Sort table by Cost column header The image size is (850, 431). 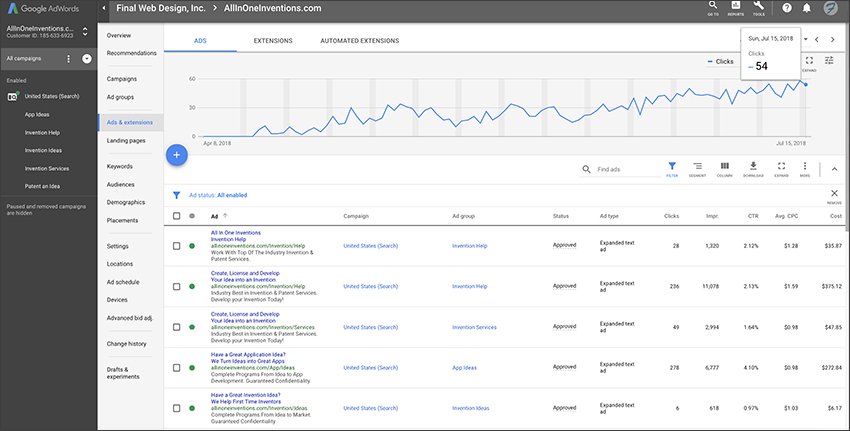click(835, 216)
